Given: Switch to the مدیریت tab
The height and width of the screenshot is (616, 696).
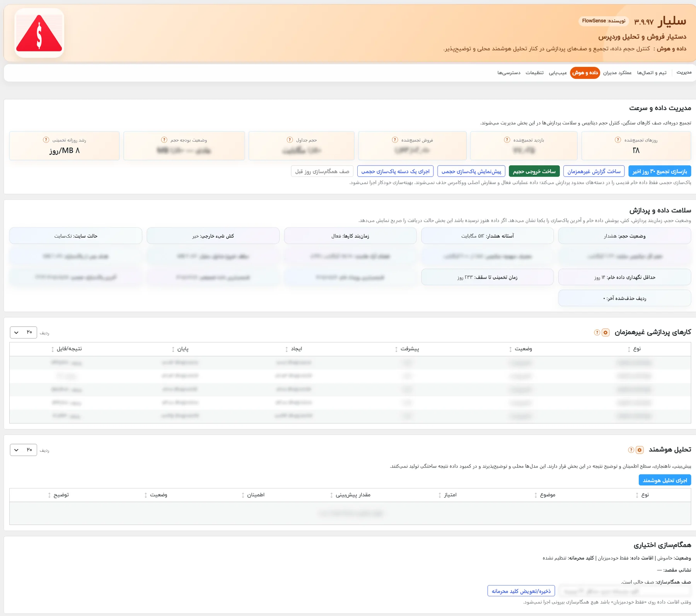Looking at the screenshot, I should (x=684, y=73).
